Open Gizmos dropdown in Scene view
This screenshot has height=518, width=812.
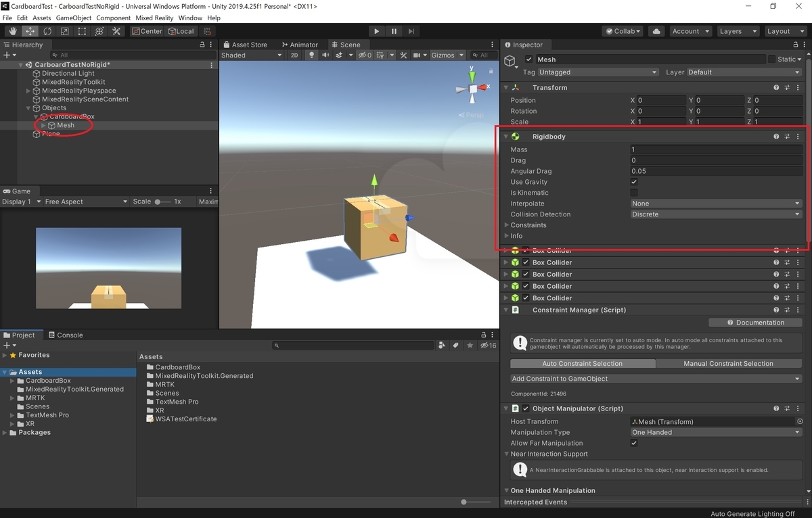449,55
